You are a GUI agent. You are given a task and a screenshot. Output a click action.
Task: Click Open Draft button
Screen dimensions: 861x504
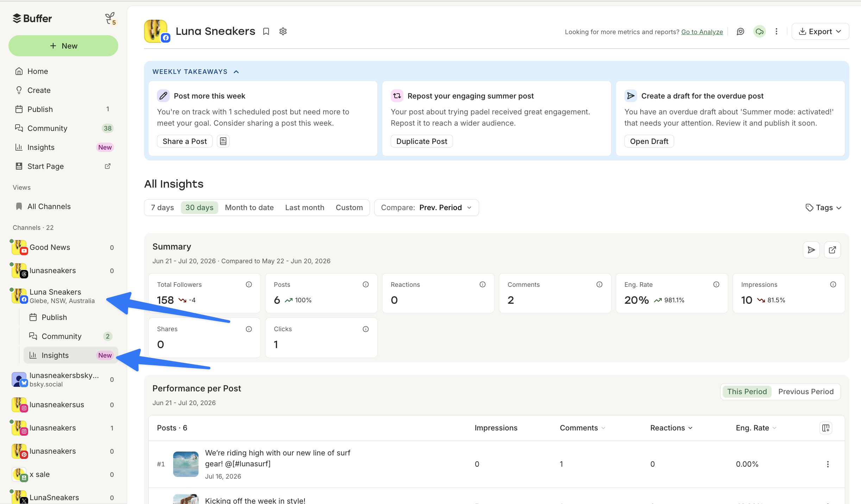tap(649, 141)
